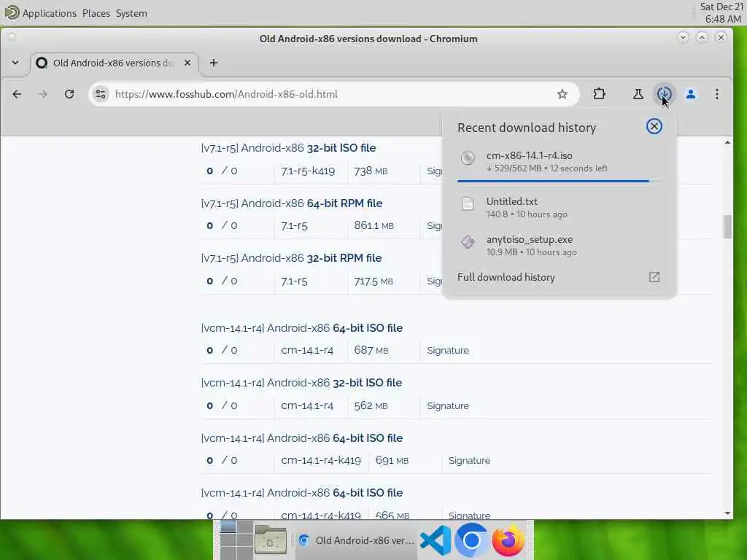Close the Old Android-x86 versions tab
The image size is (747, 560).
tap(187, 63)
